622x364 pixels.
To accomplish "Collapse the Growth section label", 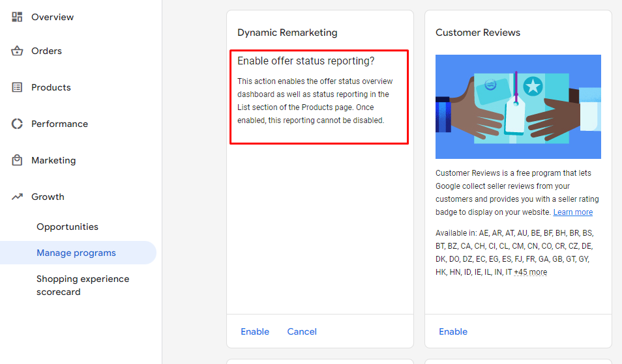I will (48, 197).
